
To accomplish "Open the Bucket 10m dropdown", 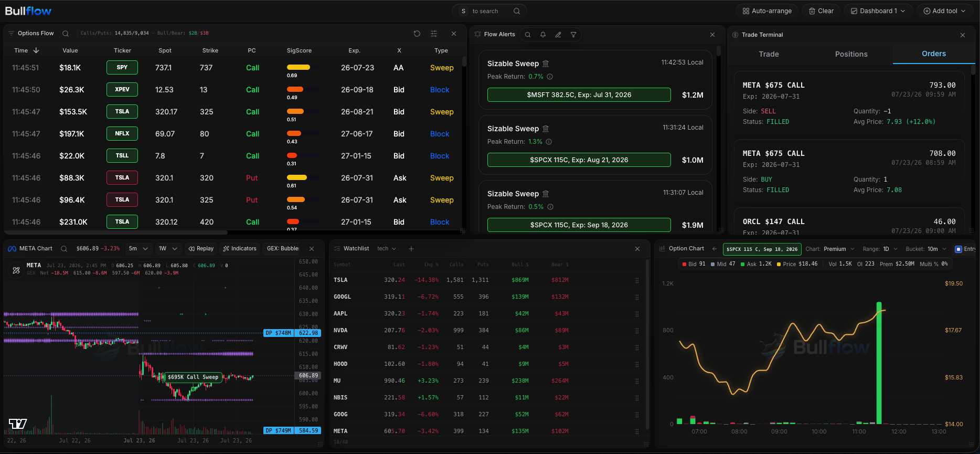I will 926,249.
